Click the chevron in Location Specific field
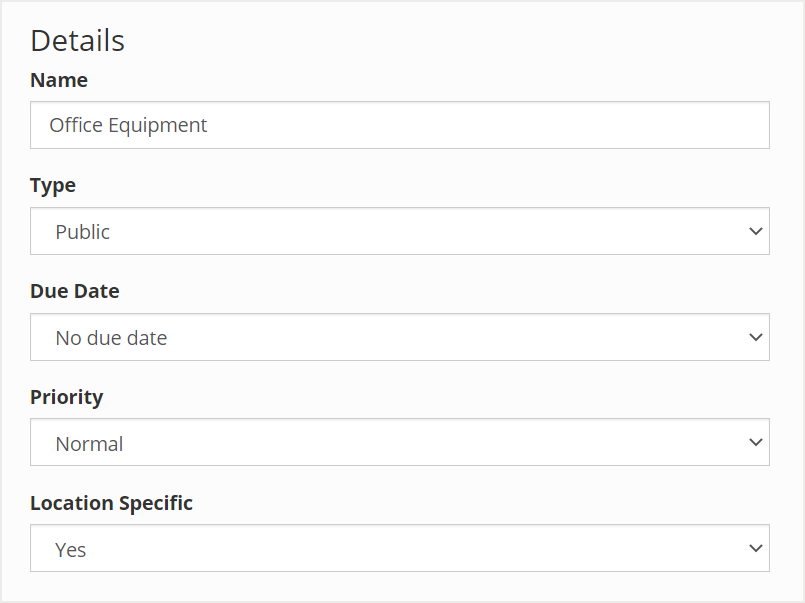This screenshot has width=805, height=603. 755,549
